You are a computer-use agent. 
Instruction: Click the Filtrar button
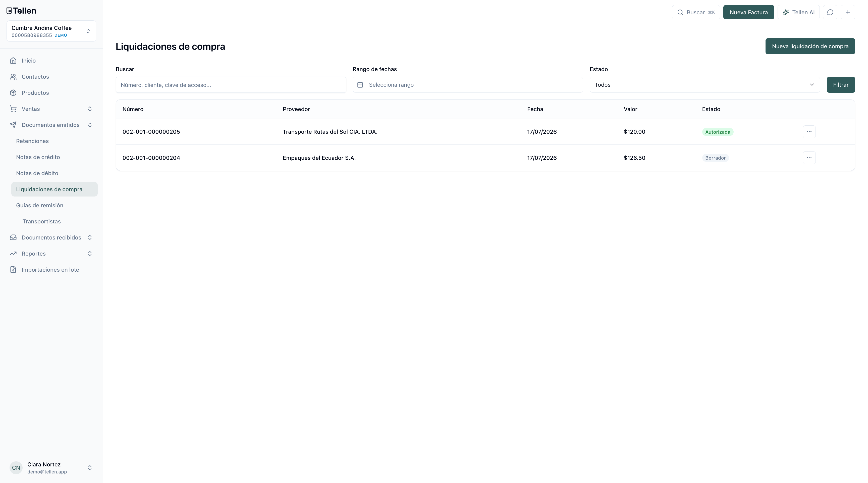coord(841,85)
